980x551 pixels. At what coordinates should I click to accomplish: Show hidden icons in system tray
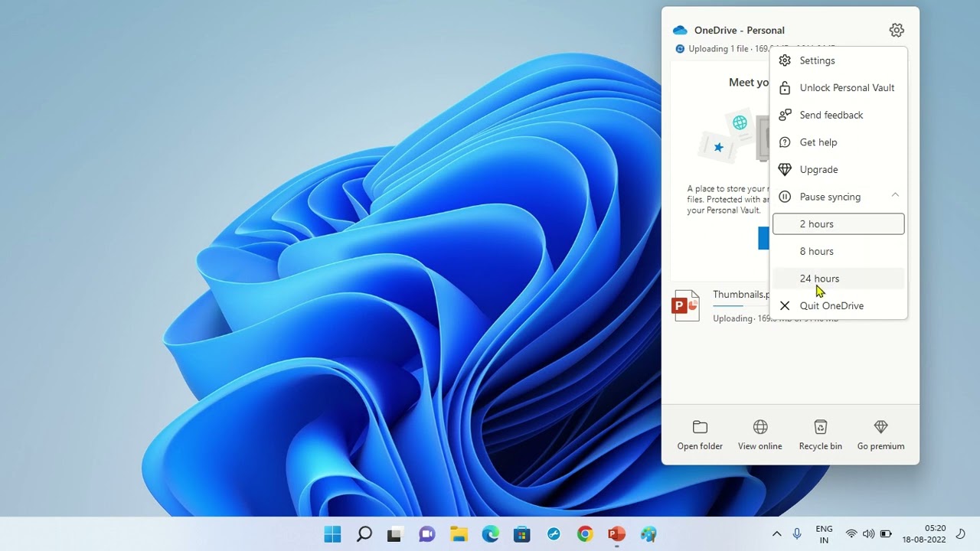click(x=776, y=534)
